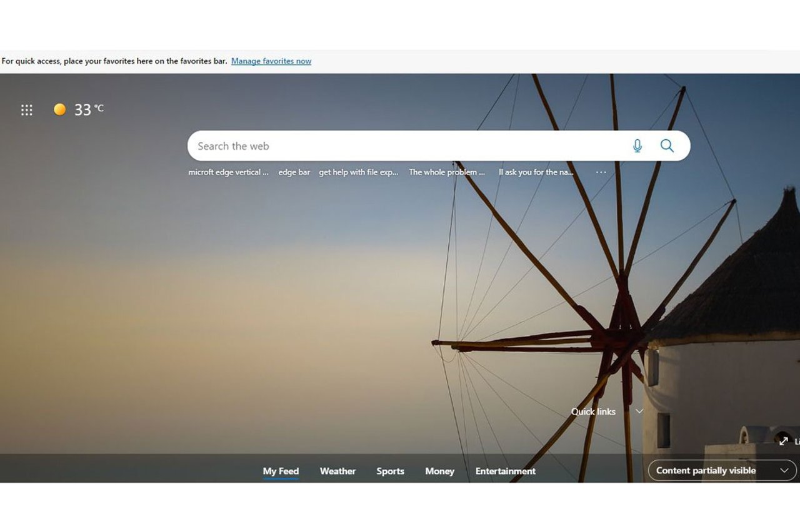Viewport: 800px width, 532px height.
Task: Select the 'microft edge vertical' recent search
Action: [x=228, y=172]
